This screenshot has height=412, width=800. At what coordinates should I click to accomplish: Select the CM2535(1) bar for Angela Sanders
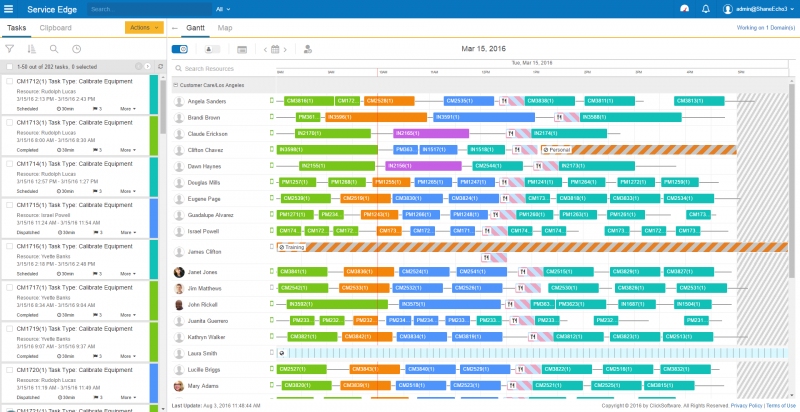point(469,101)
